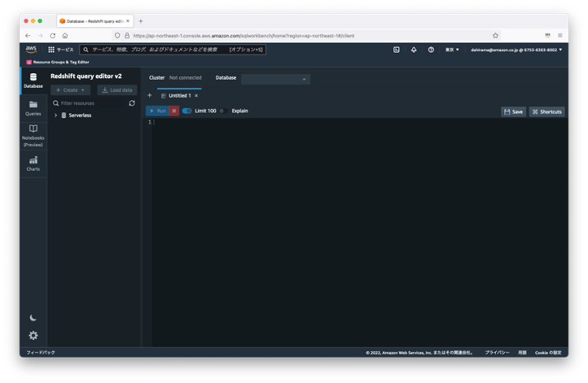Image resolution: width=588 pixels, height=383 pixels.
Task: Open the 用語 footer link
Action: pyautogui.click(x=522, y=353)
